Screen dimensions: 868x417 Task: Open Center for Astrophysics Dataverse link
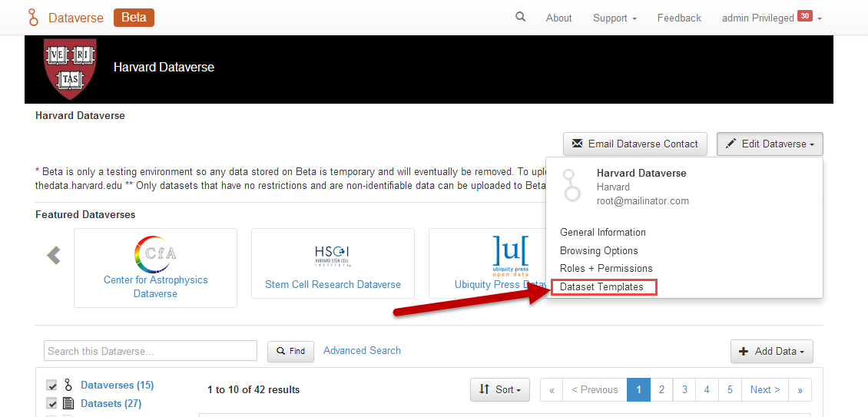tap(156, 286)
